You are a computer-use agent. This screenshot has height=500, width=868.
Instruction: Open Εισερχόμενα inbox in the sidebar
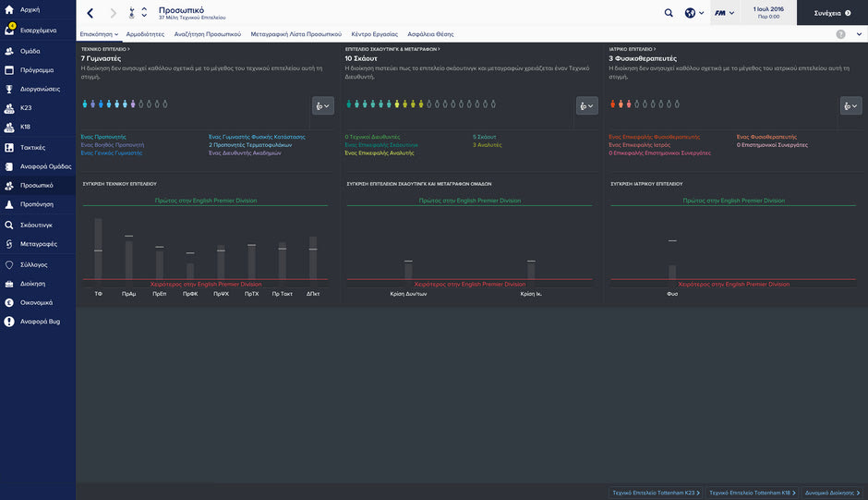tap(38, 30)
